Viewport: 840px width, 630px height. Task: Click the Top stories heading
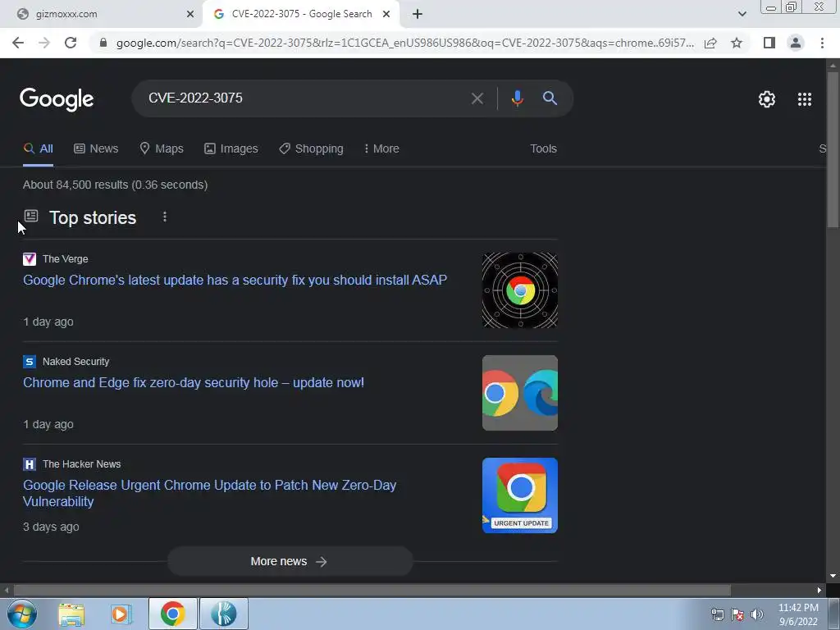click(93, 217)
